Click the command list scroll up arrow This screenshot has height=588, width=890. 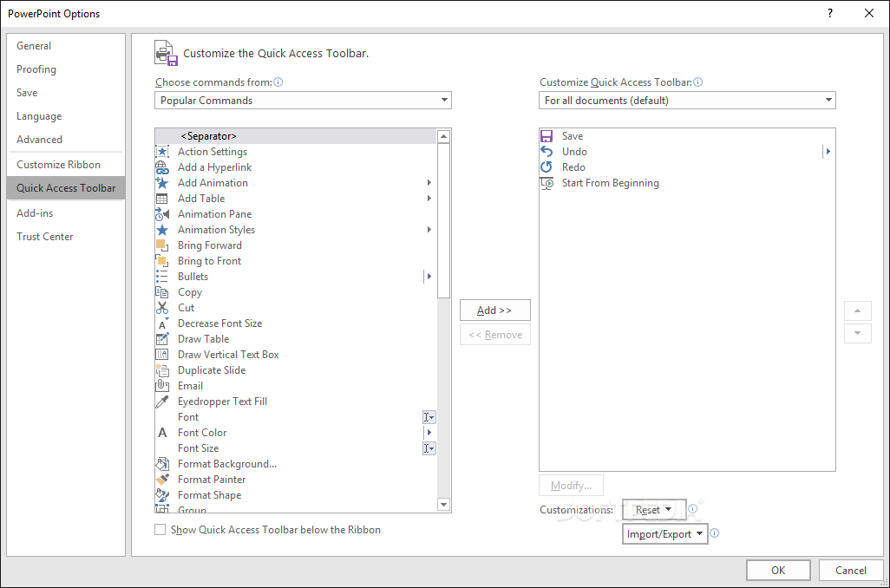444,136
